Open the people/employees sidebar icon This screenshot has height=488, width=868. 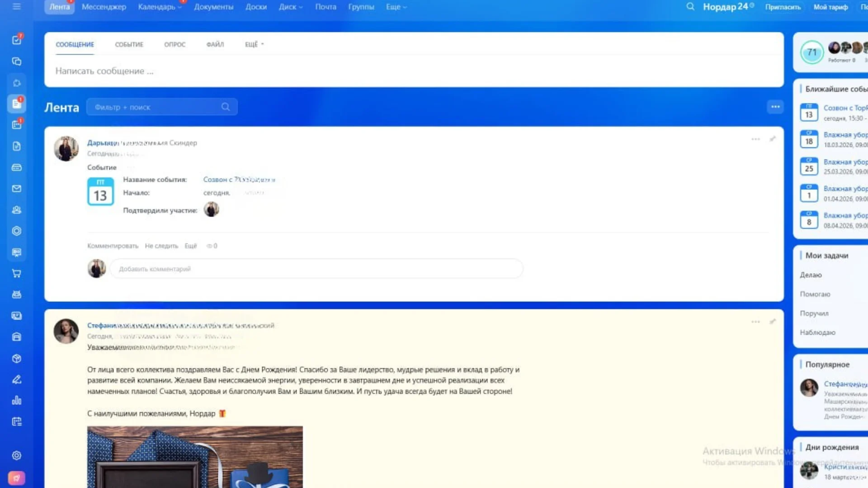click(x=17, y=210)
